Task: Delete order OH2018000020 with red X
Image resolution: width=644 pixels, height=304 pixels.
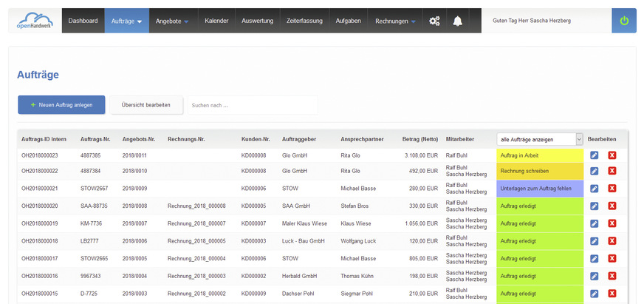Action: pos(612,206)
